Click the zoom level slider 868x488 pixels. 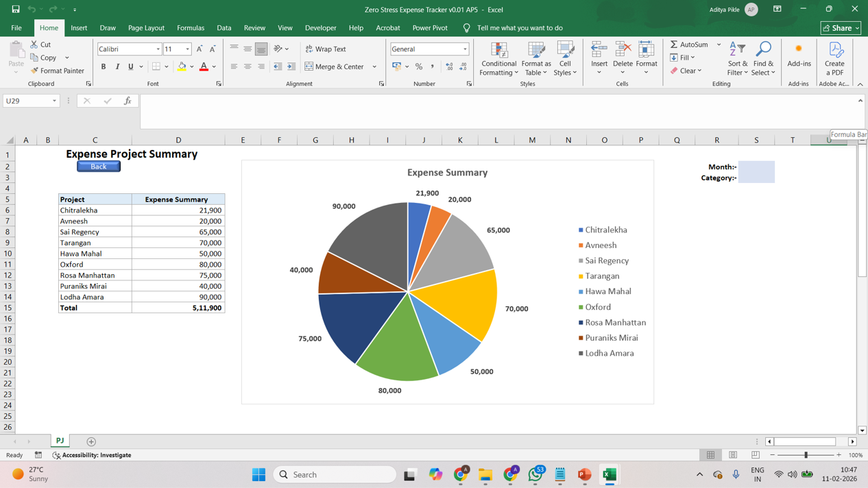point(806,455)
